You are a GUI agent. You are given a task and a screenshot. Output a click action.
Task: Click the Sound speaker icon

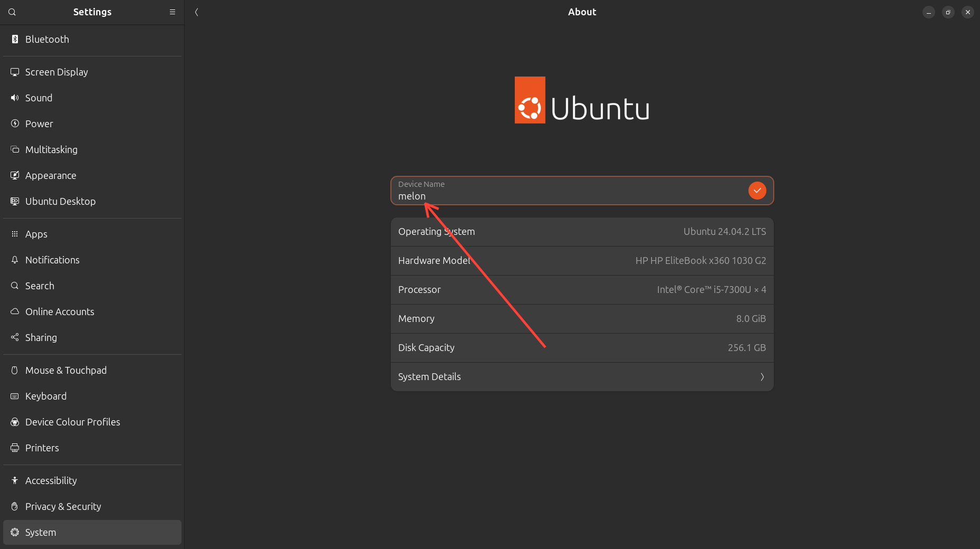(15, 98)
